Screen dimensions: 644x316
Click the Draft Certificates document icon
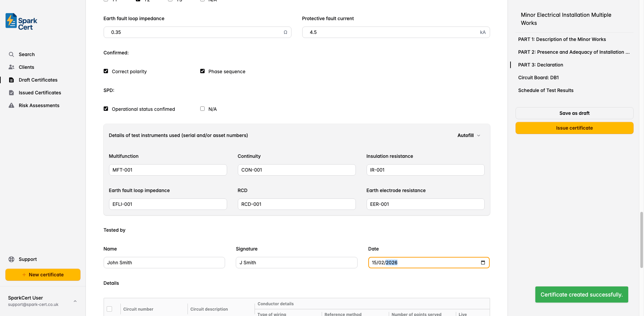pyautogui.click(x=11, y=80)
